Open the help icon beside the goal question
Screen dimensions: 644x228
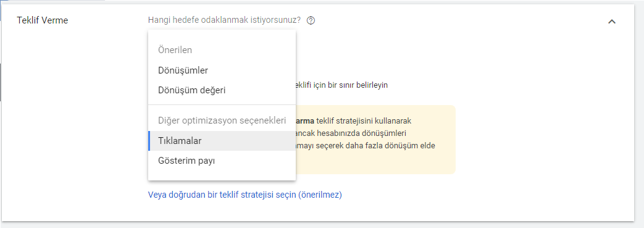(x=311, y=20)
